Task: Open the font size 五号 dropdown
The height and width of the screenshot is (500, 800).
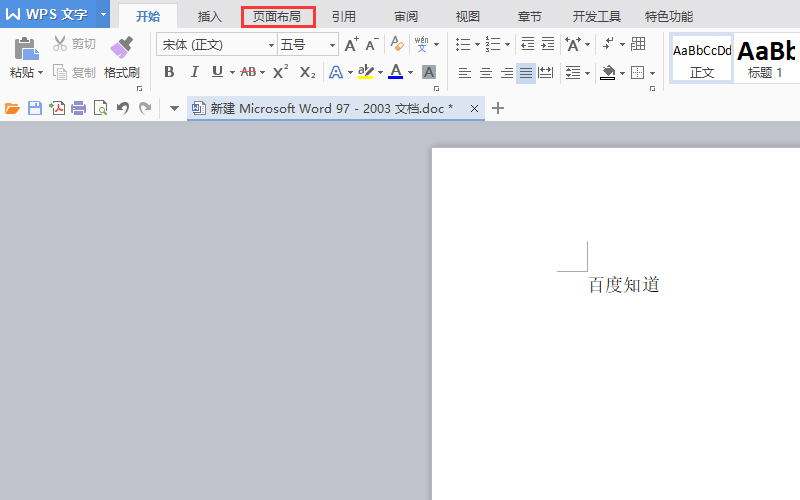Action: [332, 45]
